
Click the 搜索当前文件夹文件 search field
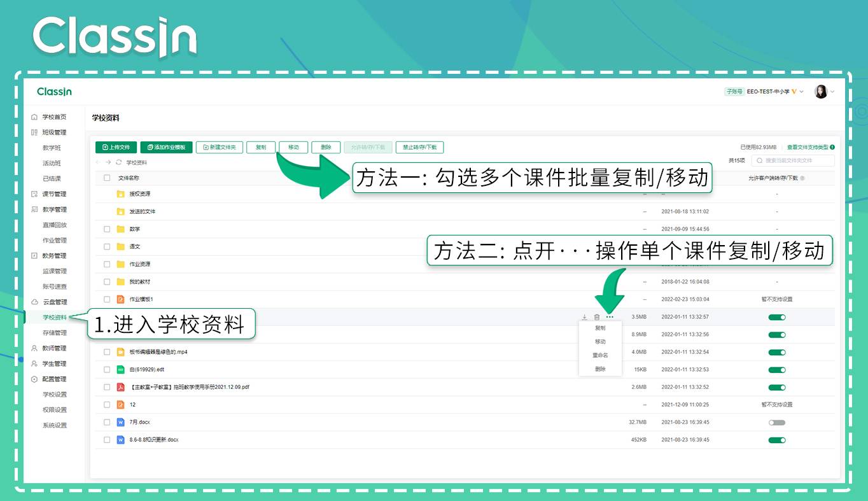[x=793, y=160]
